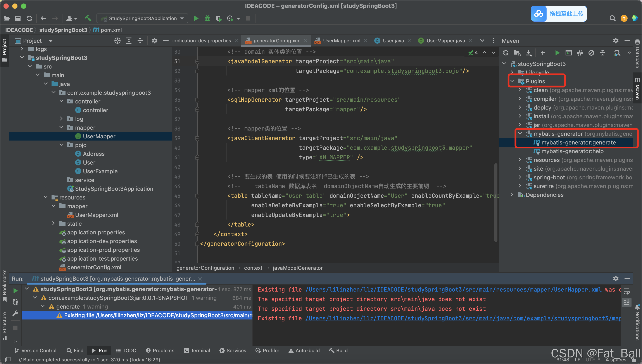Click Download Sources Maven icon
642x364 pixels.
[x=528, y=53]
